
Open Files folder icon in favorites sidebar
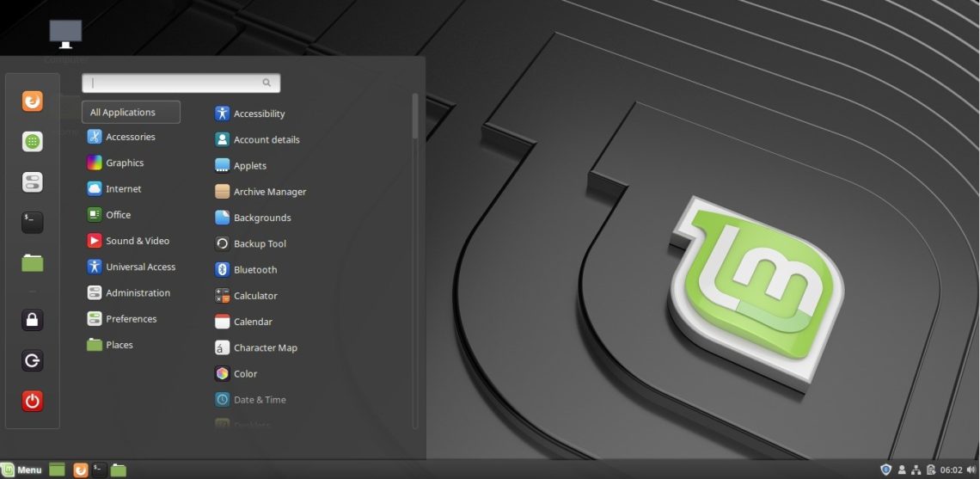click(33, 262)
